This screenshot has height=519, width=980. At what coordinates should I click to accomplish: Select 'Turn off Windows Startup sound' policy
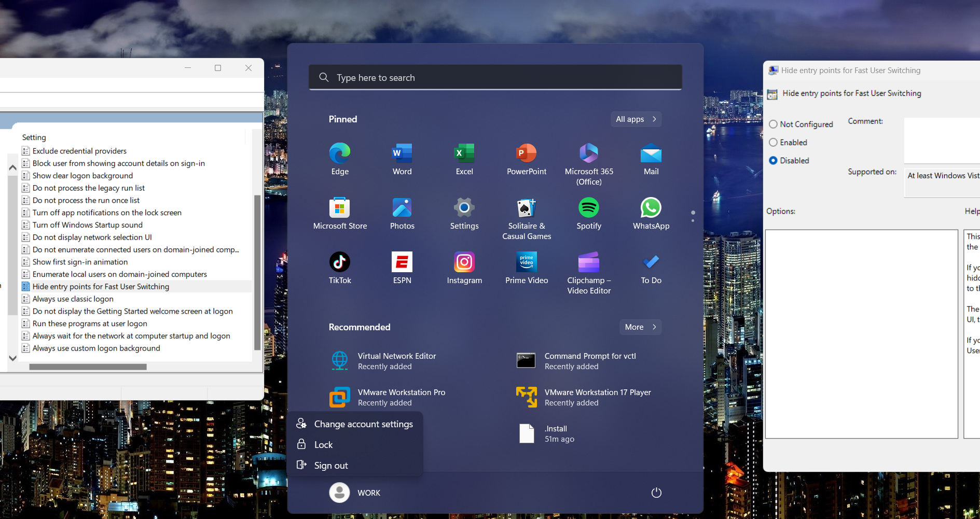pos(88,225)
